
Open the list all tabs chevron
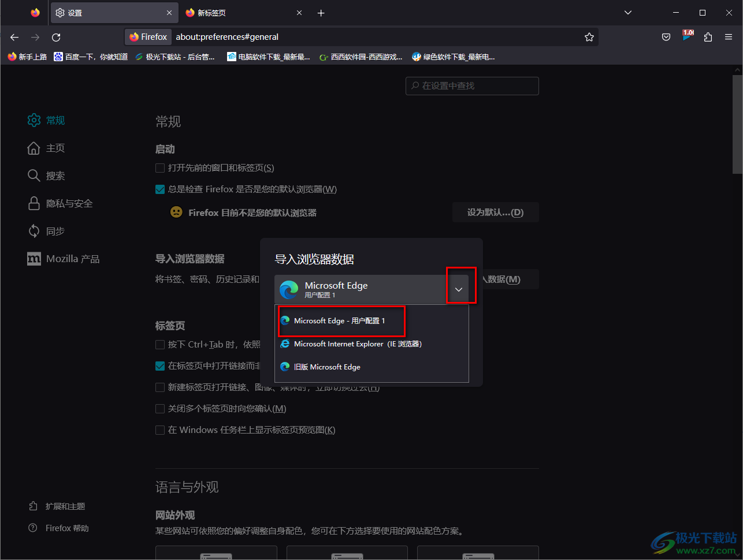point(628,13)
